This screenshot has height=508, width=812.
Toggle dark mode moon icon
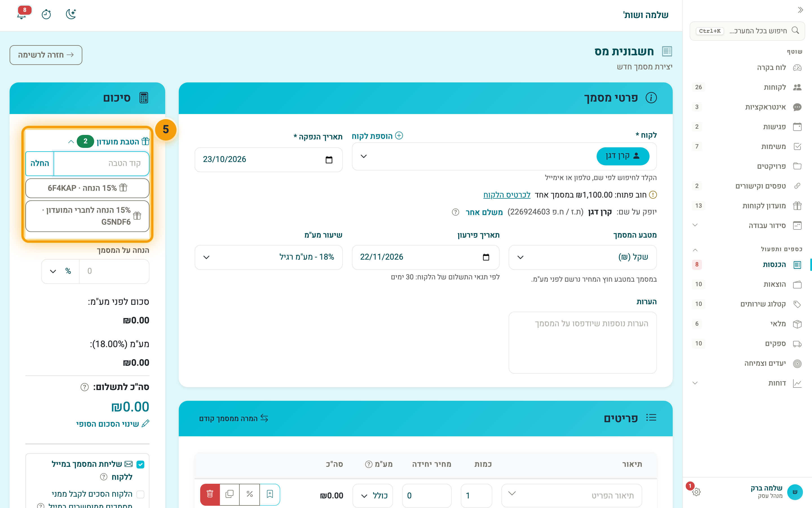(71, 14)
